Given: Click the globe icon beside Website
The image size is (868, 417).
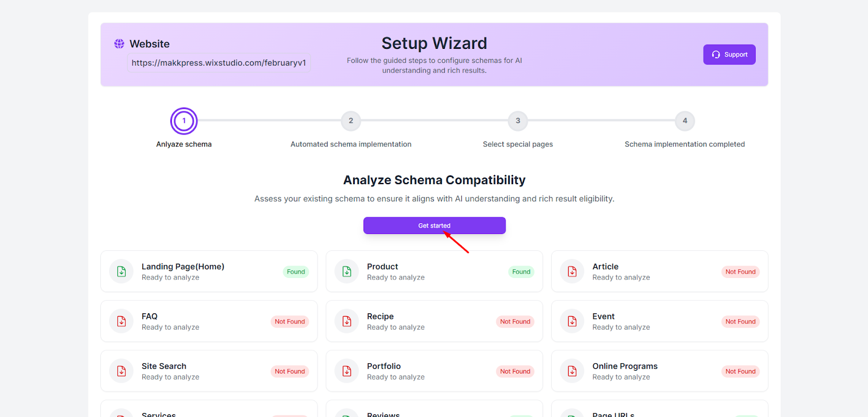Looking at the screenshot, I should coord(119,44).
